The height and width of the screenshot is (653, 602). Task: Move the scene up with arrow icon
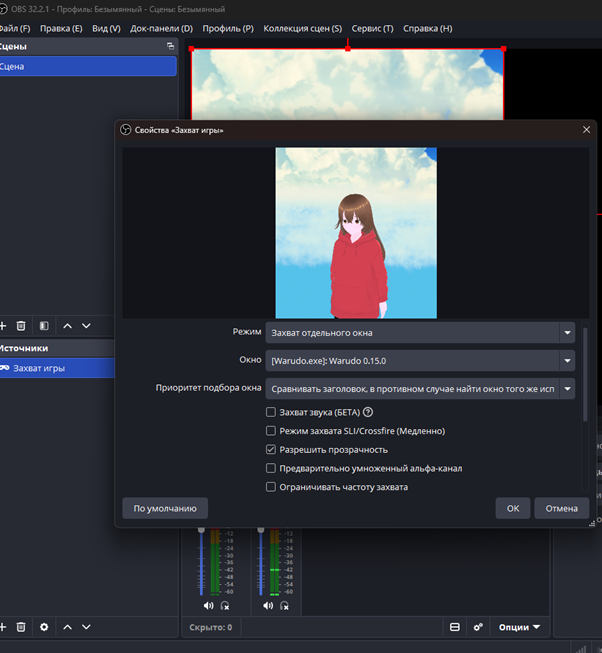[67, 326]
